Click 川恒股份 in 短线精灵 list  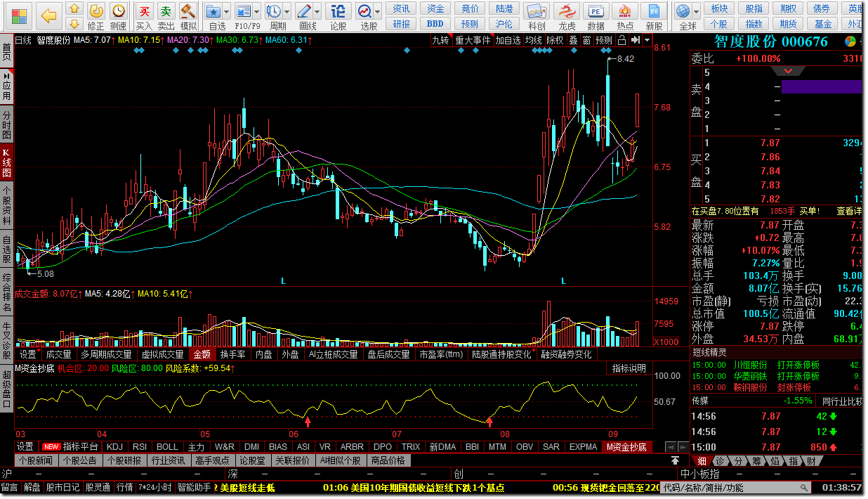point(749,365)
